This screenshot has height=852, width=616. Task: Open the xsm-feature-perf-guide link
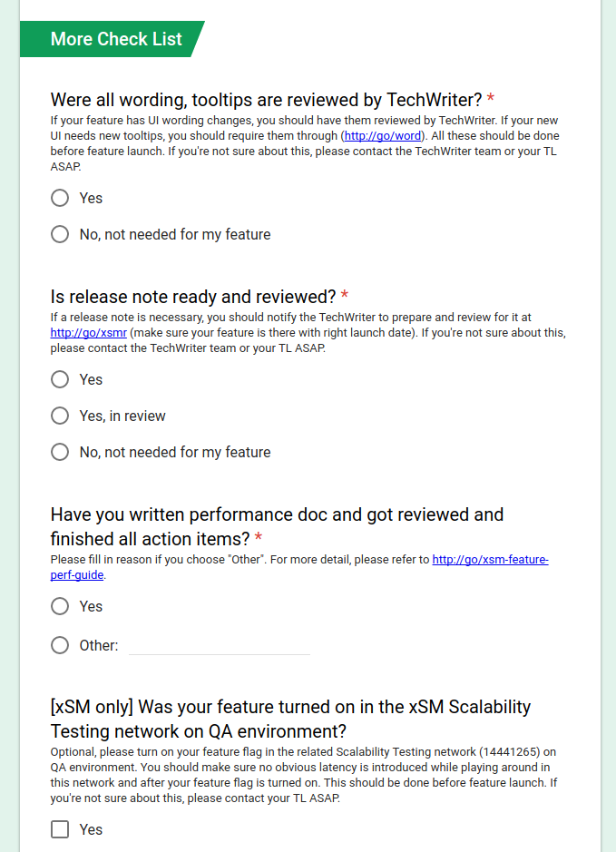click(x=299, y=567)
